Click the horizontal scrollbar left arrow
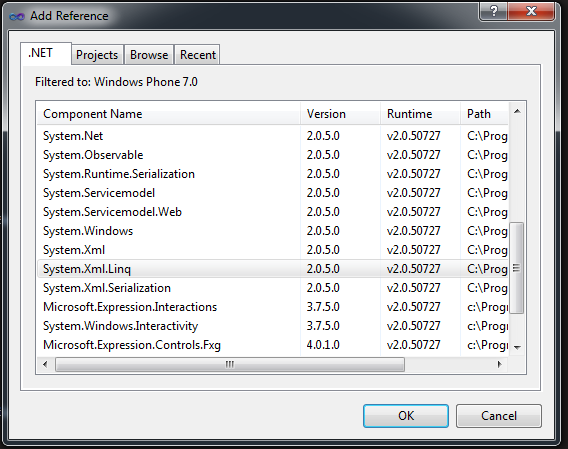Viewport: 568px width, 449px height. [x=45, y=364]
